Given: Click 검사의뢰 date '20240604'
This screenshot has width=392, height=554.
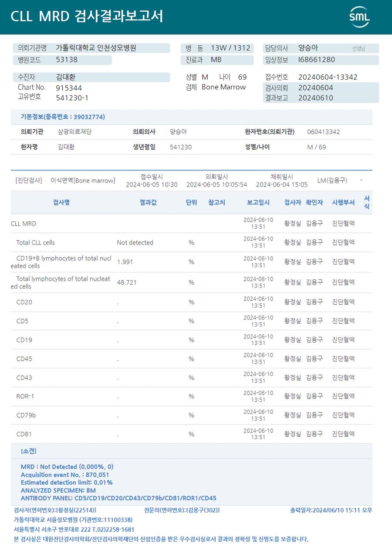Looking at the screenshot, I should [x=316, y=88].
